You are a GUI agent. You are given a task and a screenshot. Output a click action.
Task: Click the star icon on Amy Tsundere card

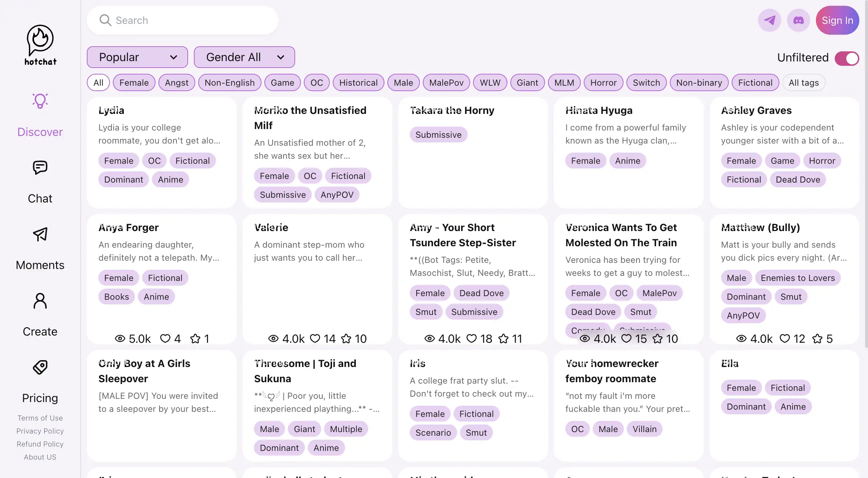coord(503,338)
